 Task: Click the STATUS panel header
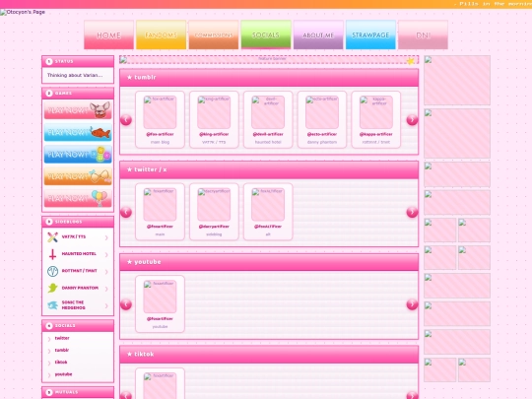(x=78, y=61)
